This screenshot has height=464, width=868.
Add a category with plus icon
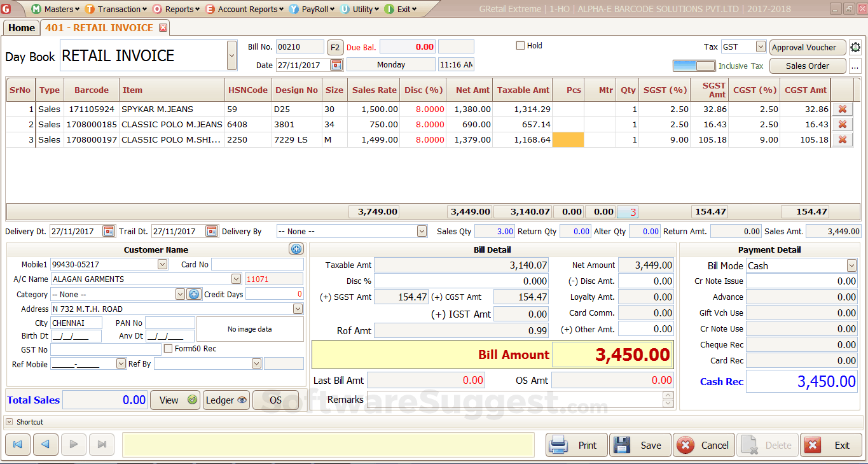click(195, 294)
